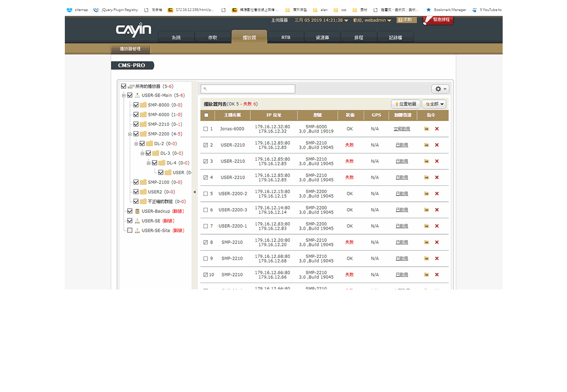The width and height of the screenshot is (567, 392).
Task: Click the player search input field
Action: pyautogui.click(x=248, y=89)
